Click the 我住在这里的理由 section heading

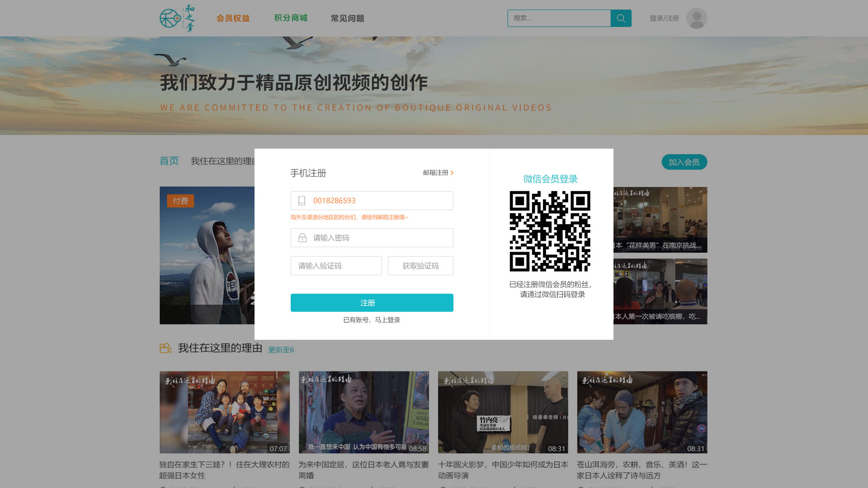220,348
